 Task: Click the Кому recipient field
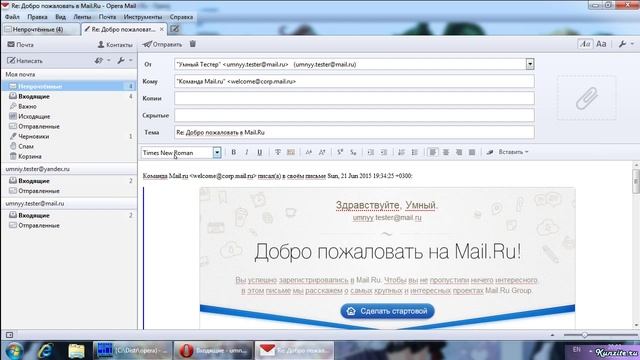coord(354,81)
